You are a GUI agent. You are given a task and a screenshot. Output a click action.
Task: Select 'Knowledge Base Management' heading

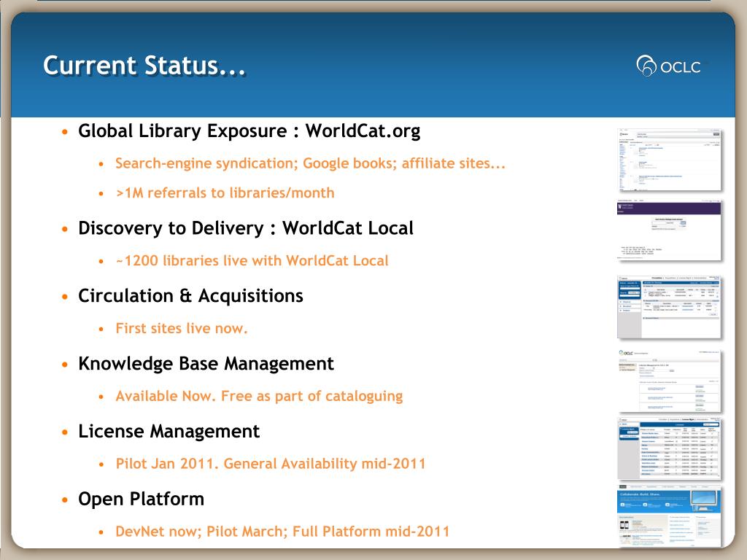click(x=206, y=363)
